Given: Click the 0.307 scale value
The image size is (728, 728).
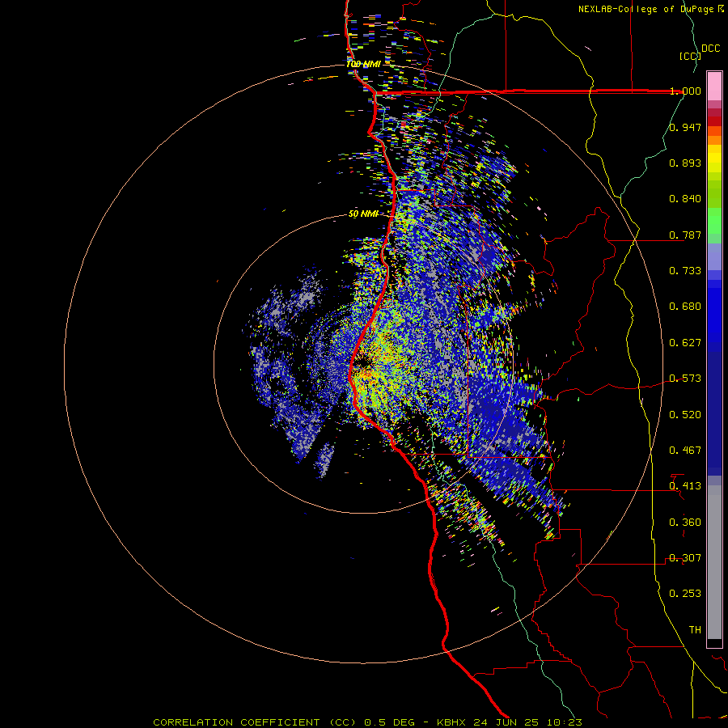Looking at the screenshot, I should (x=685, y=558).
